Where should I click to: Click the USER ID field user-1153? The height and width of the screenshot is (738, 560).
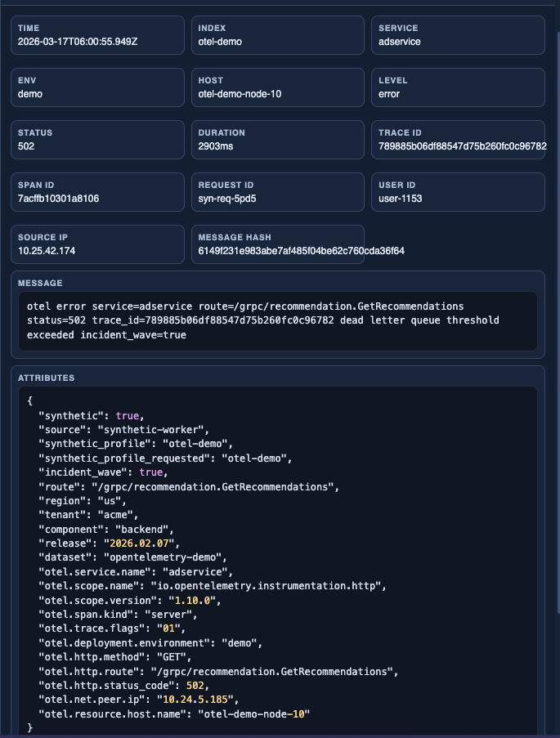click(458, 192)
